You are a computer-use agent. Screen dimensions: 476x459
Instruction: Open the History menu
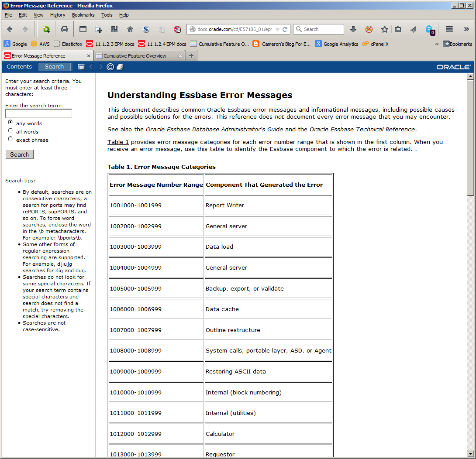click(x=58, y=15)
